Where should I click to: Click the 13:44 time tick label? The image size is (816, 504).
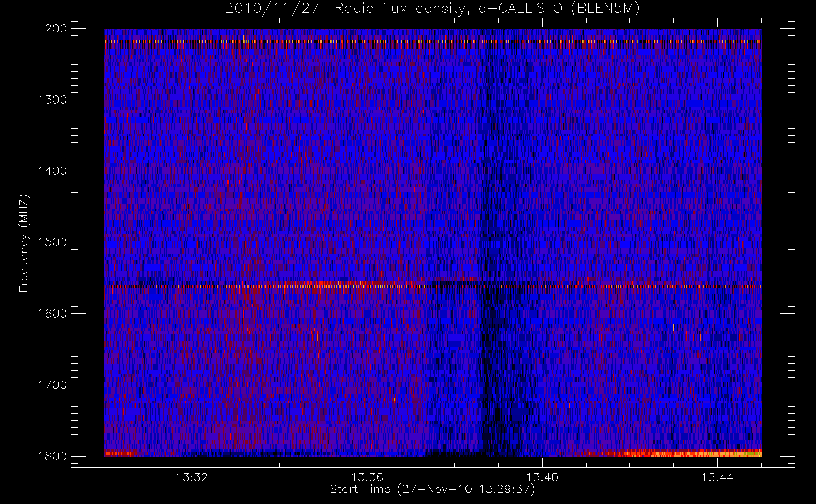tap(717, 477)
